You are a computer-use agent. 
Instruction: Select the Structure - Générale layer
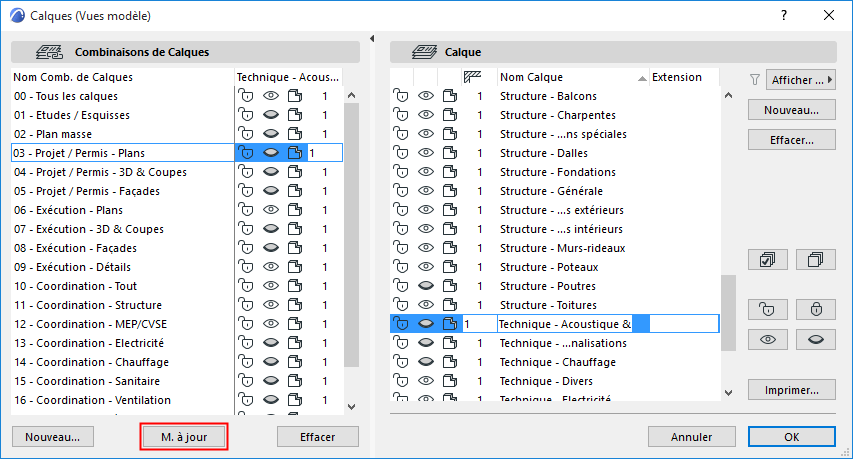(x=551, y=191)
